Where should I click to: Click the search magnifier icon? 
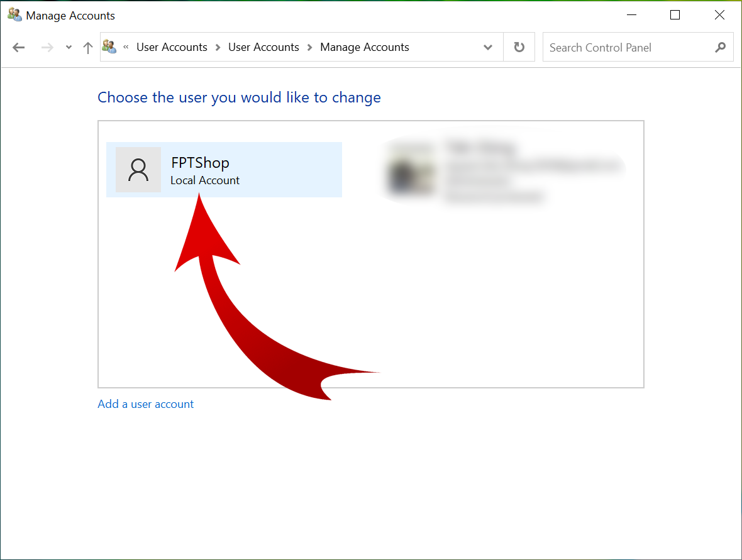click(x=720, y=47)
